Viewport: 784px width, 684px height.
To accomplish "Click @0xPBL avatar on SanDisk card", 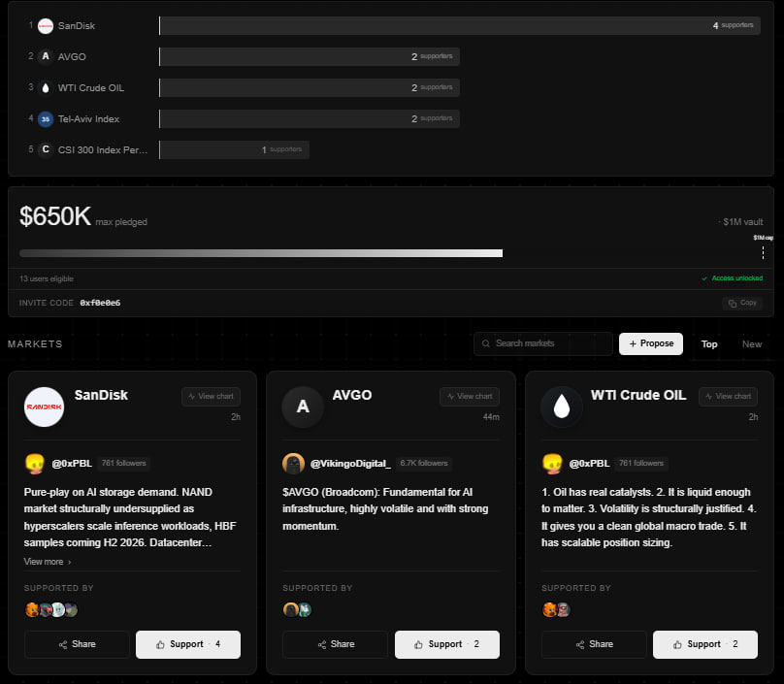I will [x=35, y=464].
